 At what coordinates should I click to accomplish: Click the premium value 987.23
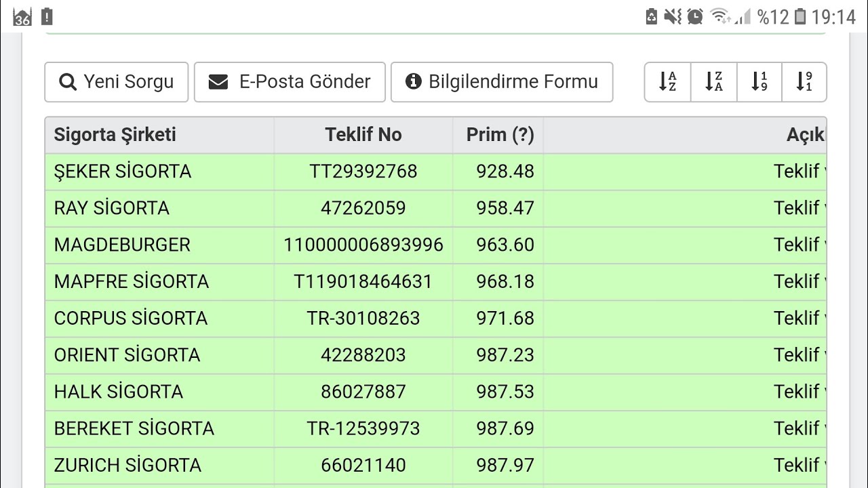(505, 354)
